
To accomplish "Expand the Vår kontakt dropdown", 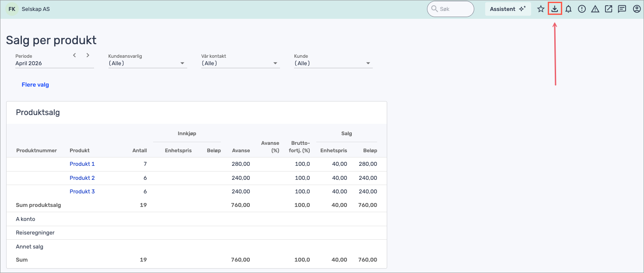I will (240, 63).
